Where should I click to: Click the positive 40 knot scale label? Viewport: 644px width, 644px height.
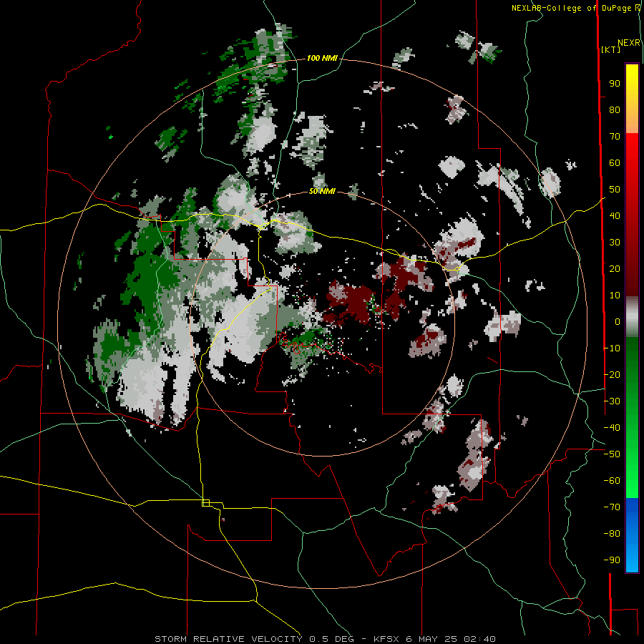point(615,216)
